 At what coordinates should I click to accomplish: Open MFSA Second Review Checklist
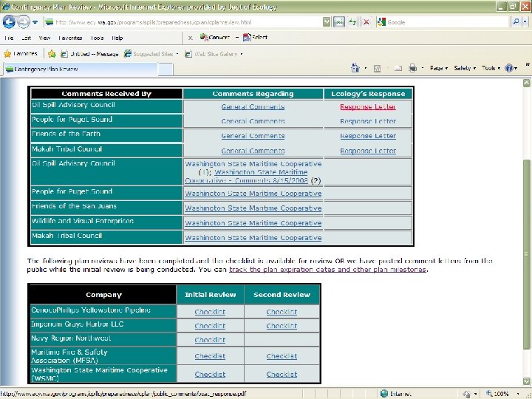coord(282,356)
